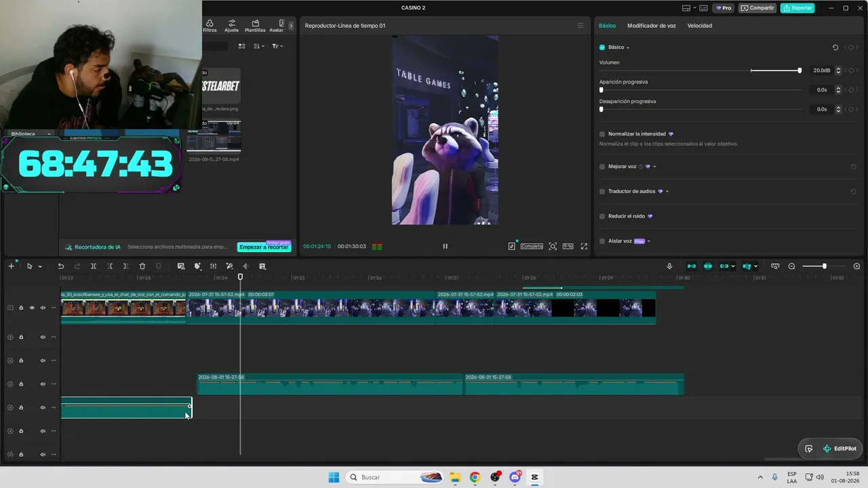Choose the arrow selection tool
Screen dimensions: 868x488
point(29,266)
